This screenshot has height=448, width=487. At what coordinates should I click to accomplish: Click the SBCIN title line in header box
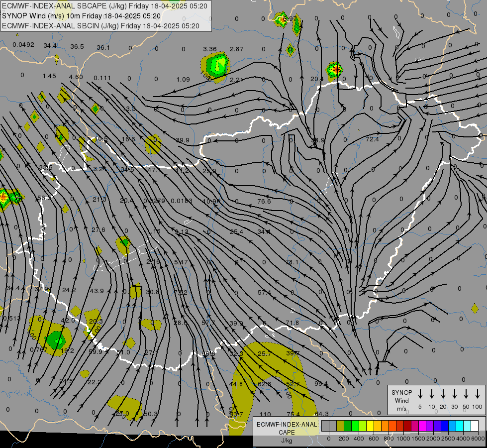click(100, 26)
